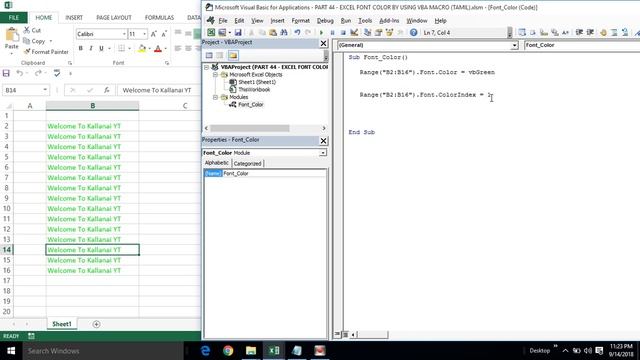
Task: Open Google Chrome from the taskbar
Action: point(228,351)
